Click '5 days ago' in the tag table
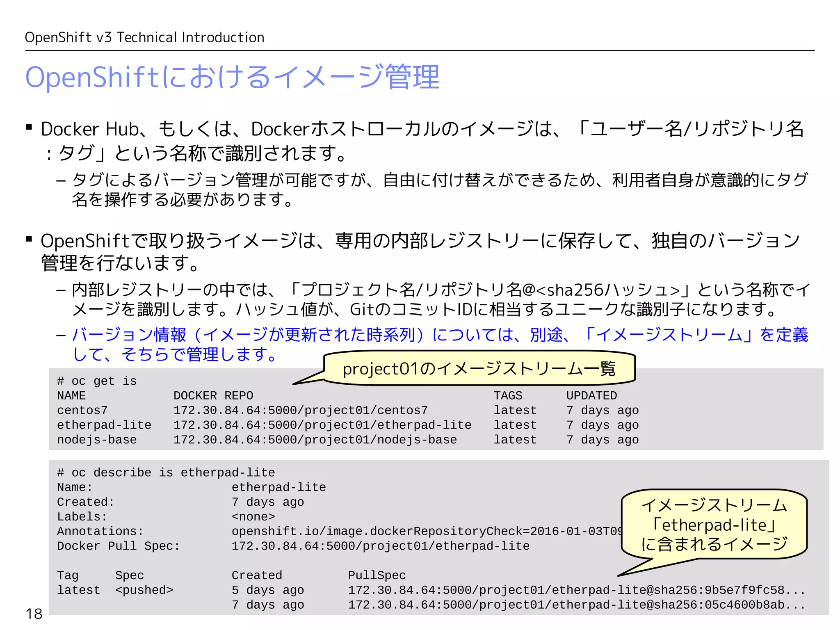The height and width of the screenshot is (630, 840). tap(268, 590)
